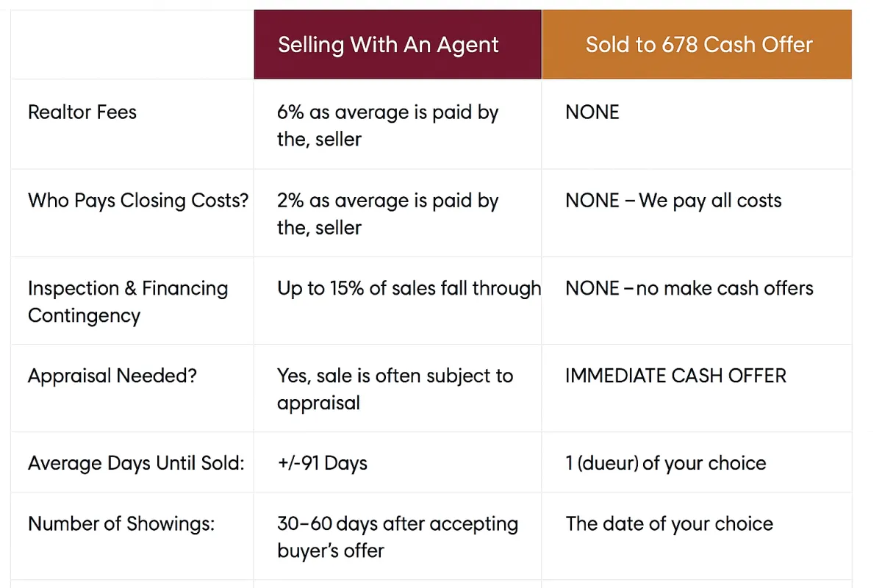The height and width of the screenshot is (588, 882).
Task: Select the NONE – We pay all costs text
Action: tap(673, 201)
